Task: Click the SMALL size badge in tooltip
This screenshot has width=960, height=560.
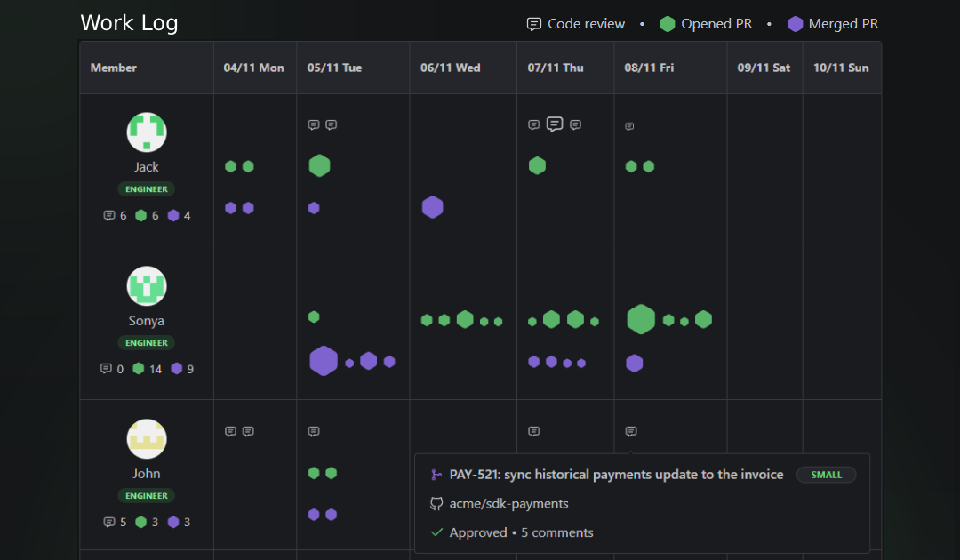Action: [x=826, y=475]
